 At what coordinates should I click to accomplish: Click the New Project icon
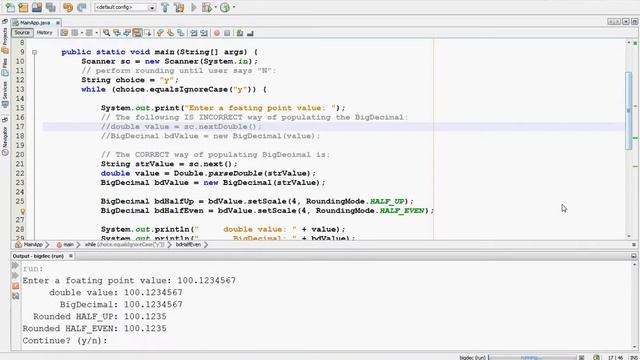tap(23, 7)
